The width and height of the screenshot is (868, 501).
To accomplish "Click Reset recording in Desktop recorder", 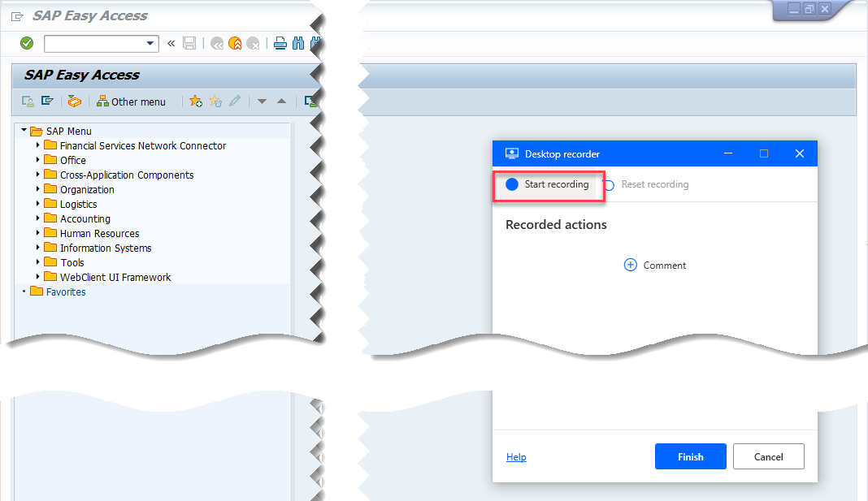I will coord(647,184).
